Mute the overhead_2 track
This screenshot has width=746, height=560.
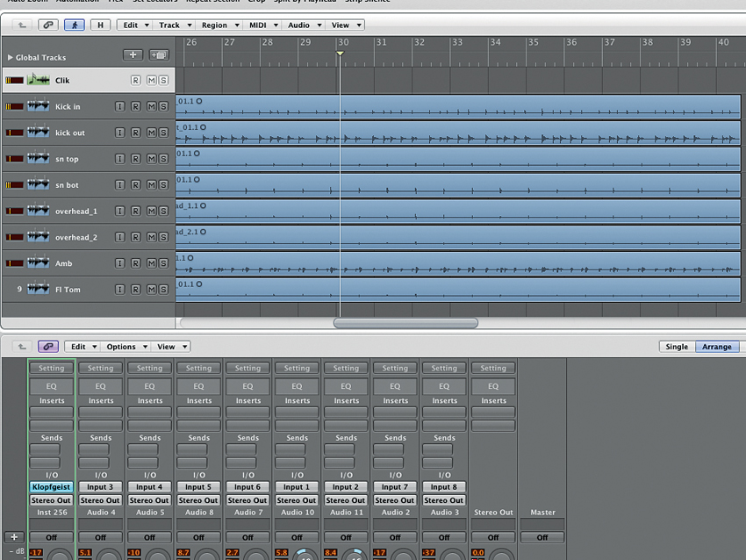coord(151,237)
